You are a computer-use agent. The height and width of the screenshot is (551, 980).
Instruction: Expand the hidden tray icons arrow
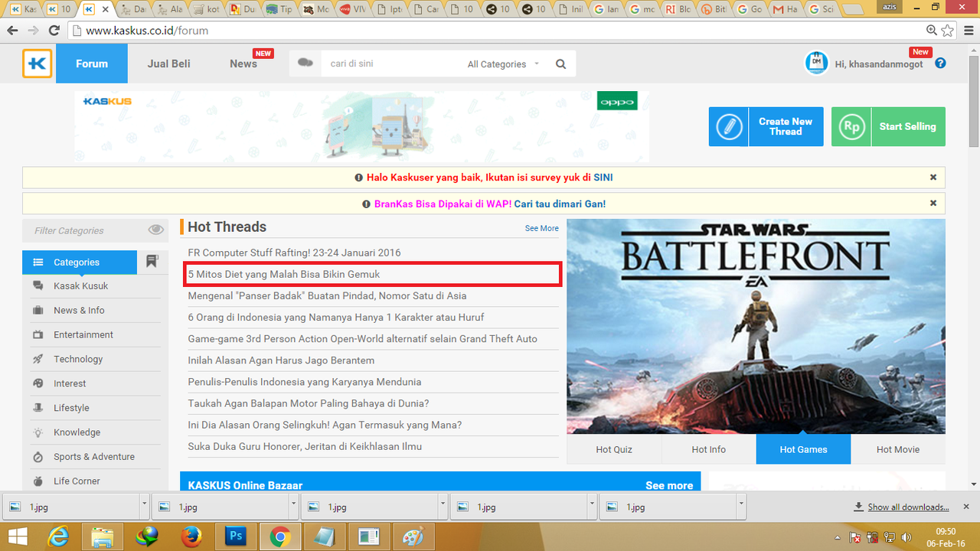(837, 537)
